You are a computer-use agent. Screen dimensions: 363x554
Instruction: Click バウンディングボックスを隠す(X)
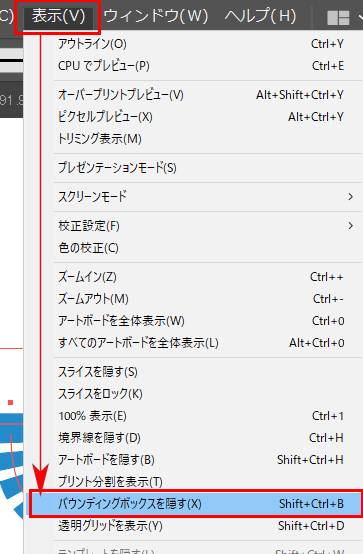point(197,503)
